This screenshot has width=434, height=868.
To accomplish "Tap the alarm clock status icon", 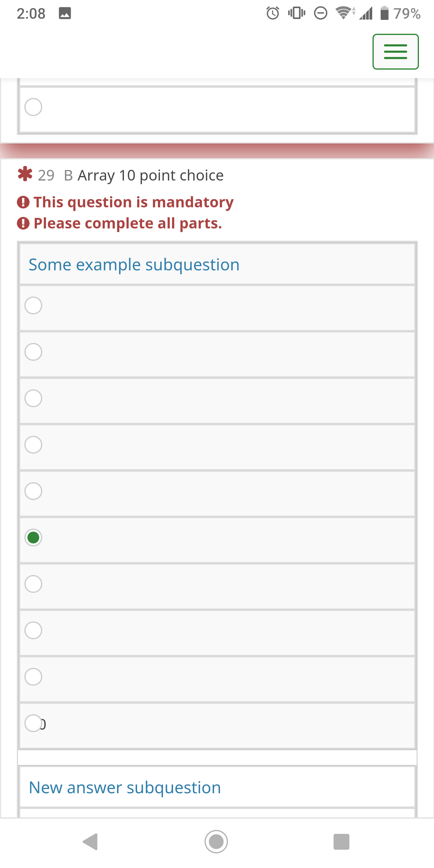I will [272, 14].
